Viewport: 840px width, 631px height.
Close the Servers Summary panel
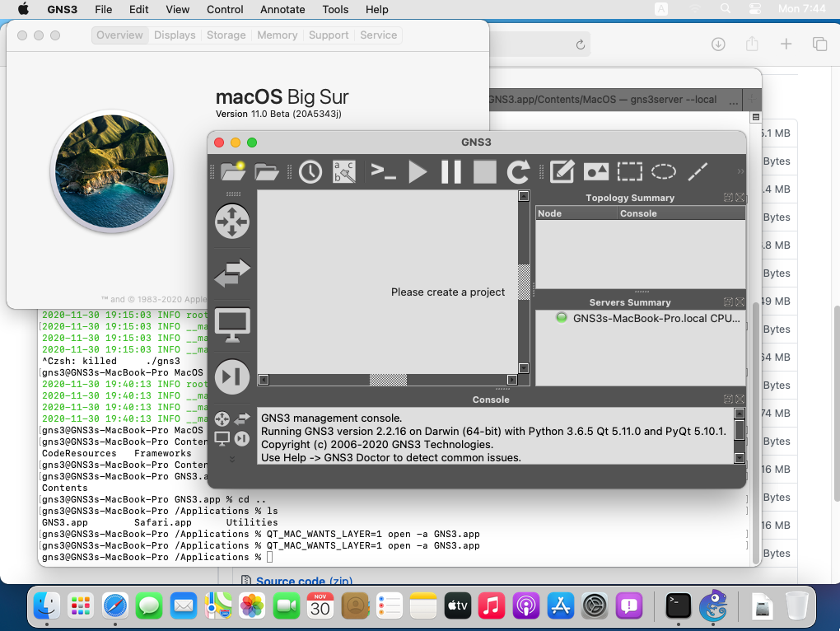(x=740, y=302)
